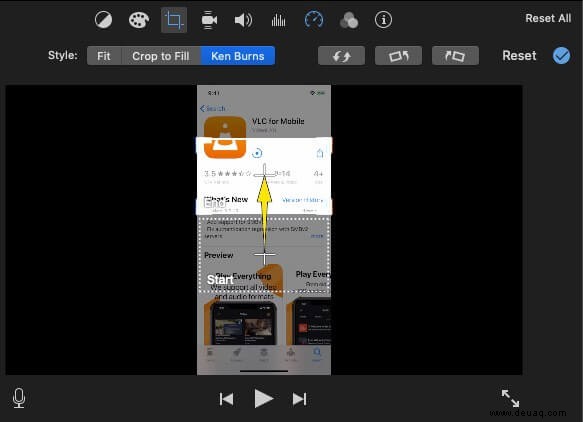Skip to the next clip

pos(299,399)
